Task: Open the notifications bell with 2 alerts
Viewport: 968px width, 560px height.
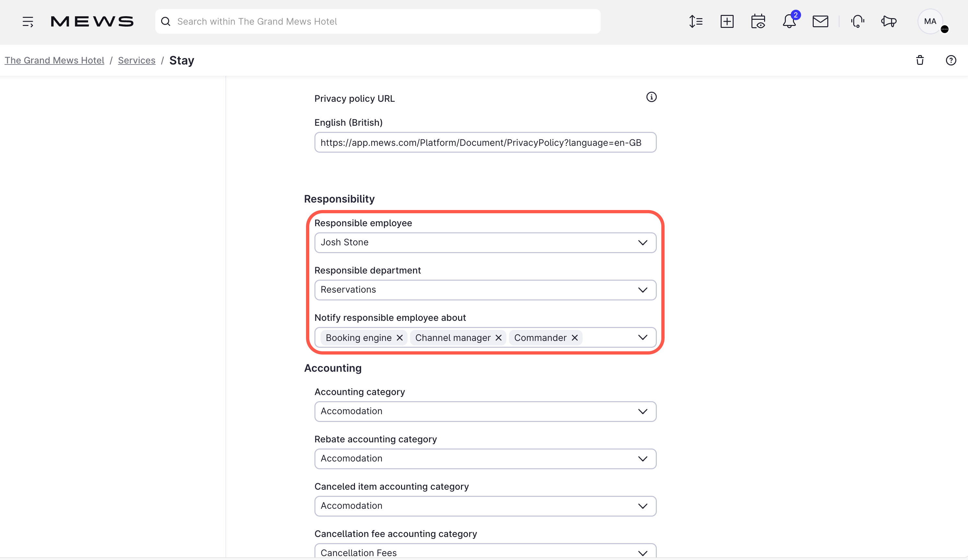Action: pyautogui.click(x=789, y=21)
